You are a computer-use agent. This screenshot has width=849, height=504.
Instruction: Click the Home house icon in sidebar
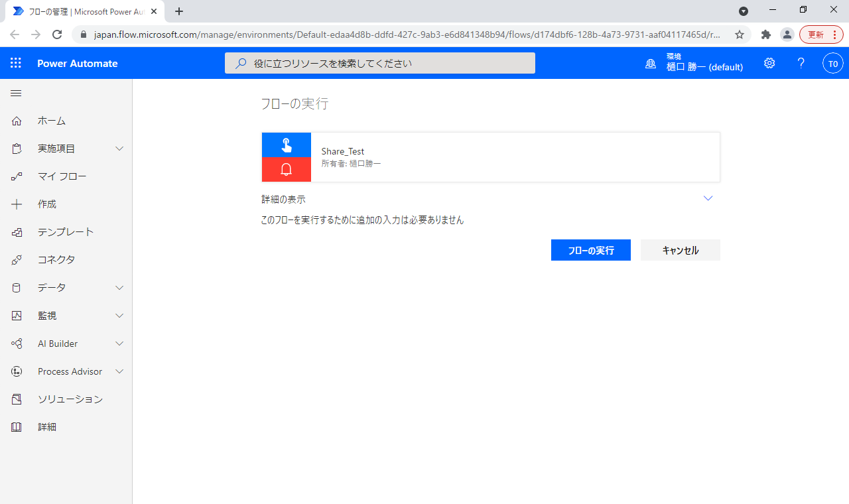[x=17, y=121]
